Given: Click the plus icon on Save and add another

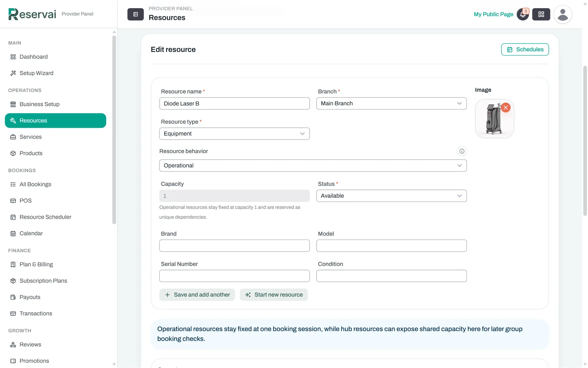Looking at the screenshot, I should [x=167, y=295].
